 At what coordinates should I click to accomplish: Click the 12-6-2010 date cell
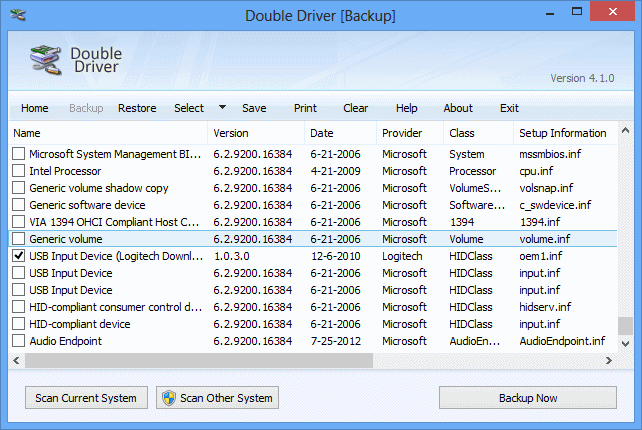coord(336,256)
